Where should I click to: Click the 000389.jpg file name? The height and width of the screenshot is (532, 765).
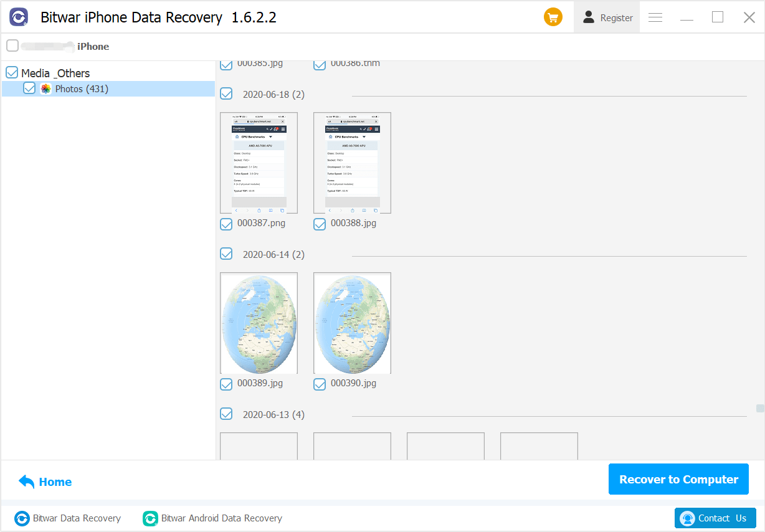pyautogui.click(x=260, y=383)
